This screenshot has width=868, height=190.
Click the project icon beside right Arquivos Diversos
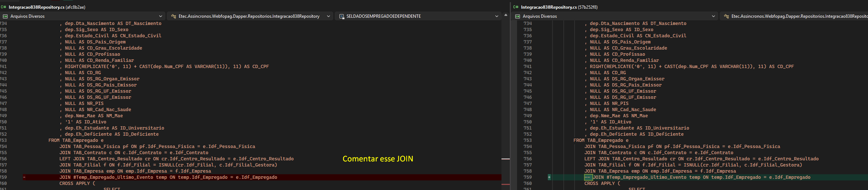(x=517, y=16)
